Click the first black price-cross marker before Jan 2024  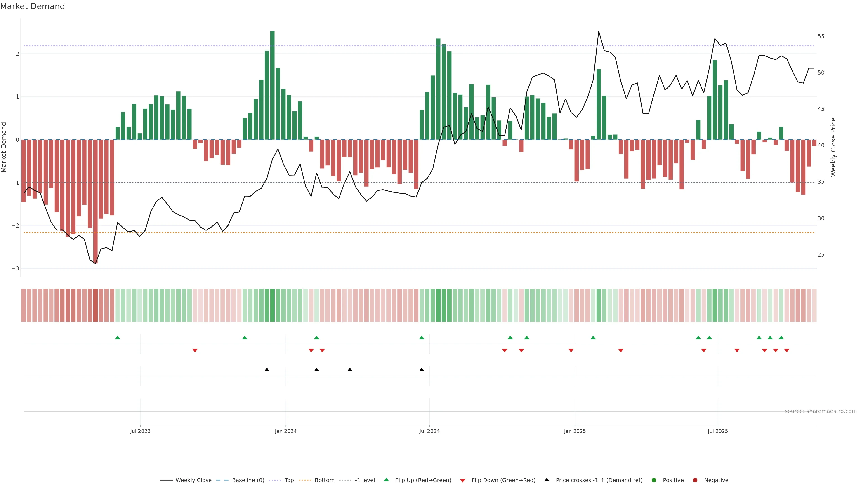[x=267, y=370]
